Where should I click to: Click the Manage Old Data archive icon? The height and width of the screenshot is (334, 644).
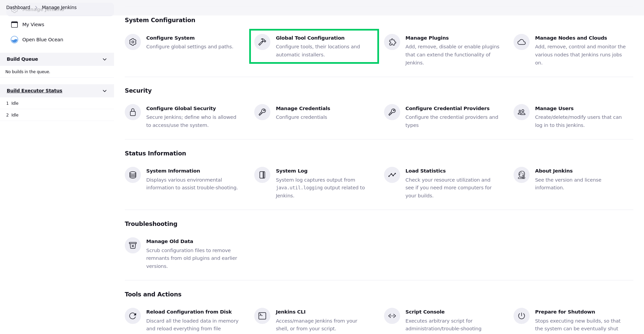pyautogui.click(x=133, y=245)
